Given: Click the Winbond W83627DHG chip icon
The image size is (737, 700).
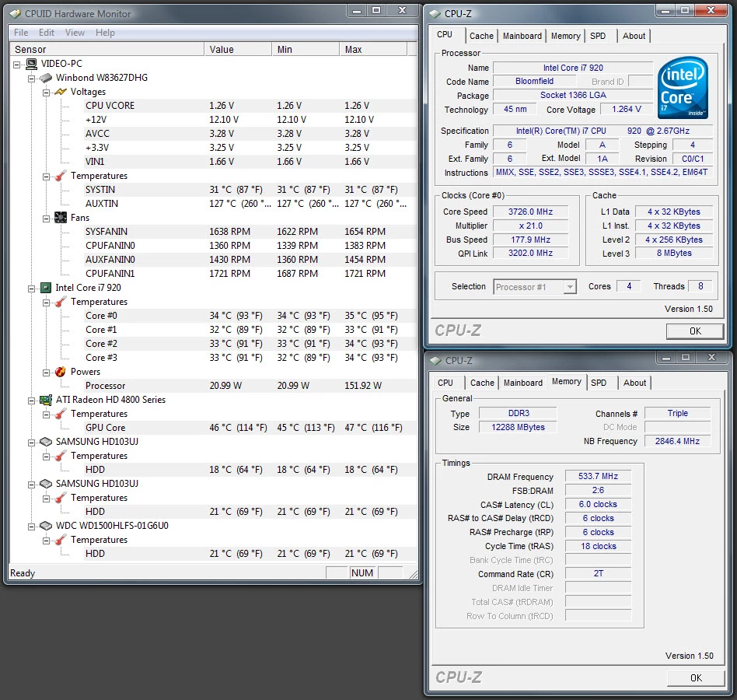Looking at the screenshot, I should point(46,78).
